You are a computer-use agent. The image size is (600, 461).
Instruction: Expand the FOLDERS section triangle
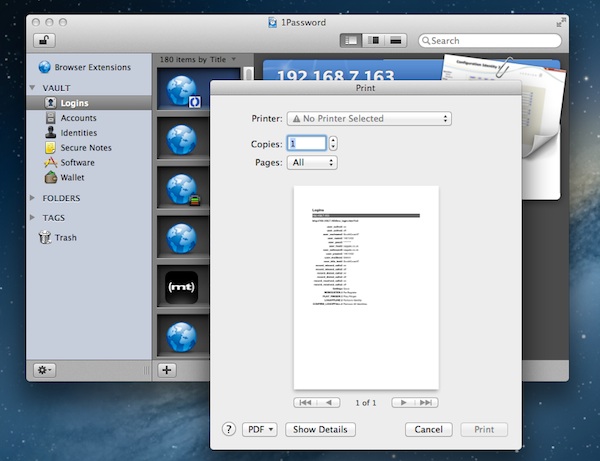click(33, 198)
